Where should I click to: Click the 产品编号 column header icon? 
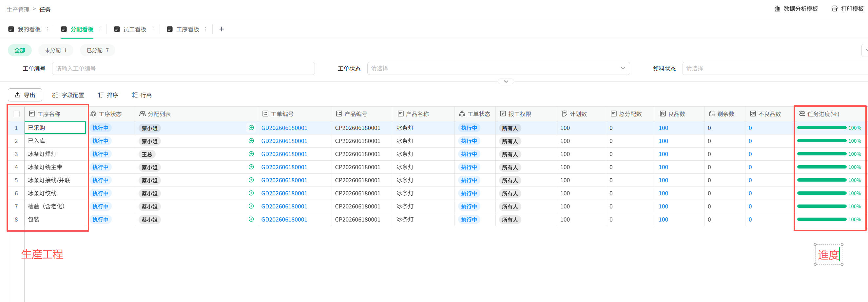pyautogui.click(x=339, y=114)
